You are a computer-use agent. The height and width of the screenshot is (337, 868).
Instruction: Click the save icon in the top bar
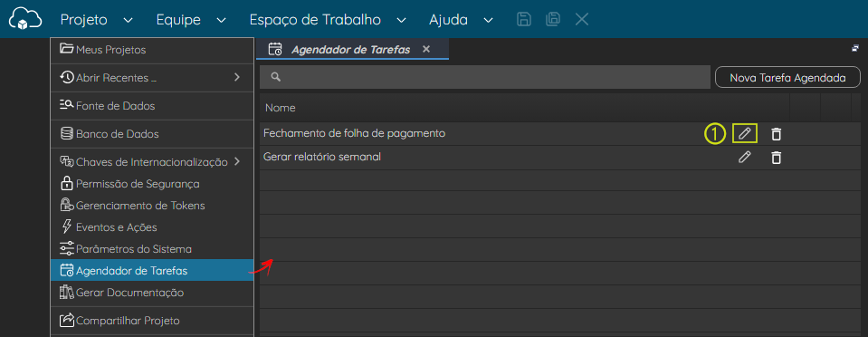tap(523, 19)
